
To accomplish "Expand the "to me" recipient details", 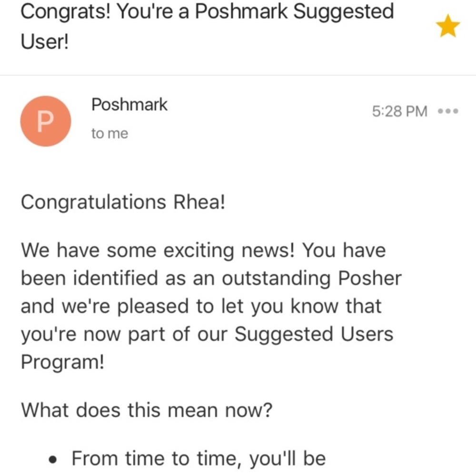I will click(109, 134).
